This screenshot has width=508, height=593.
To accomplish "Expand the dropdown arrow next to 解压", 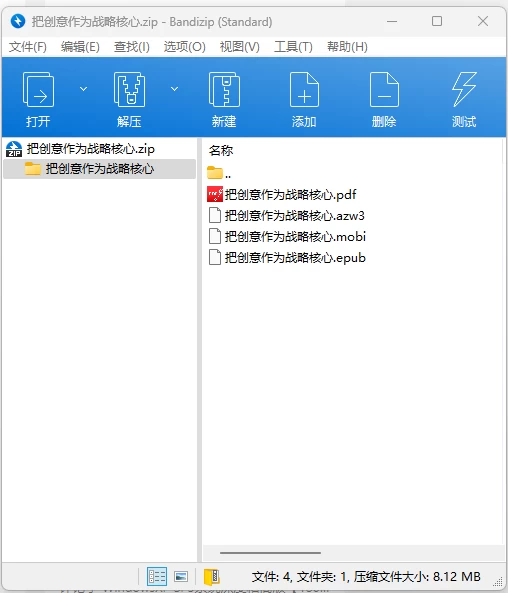I will (174, 89).
